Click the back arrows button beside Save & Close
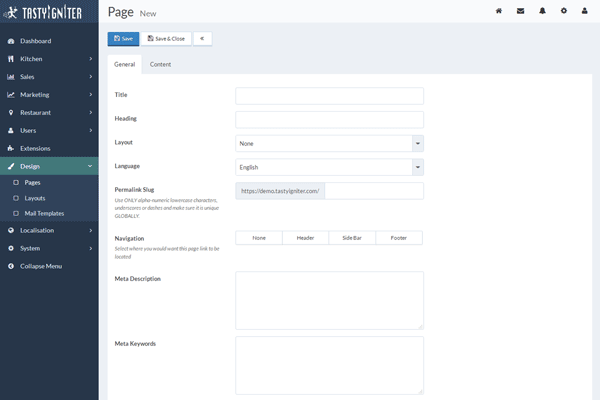The height and width of the screenshot is (400, 600). [x=203, y=39]
